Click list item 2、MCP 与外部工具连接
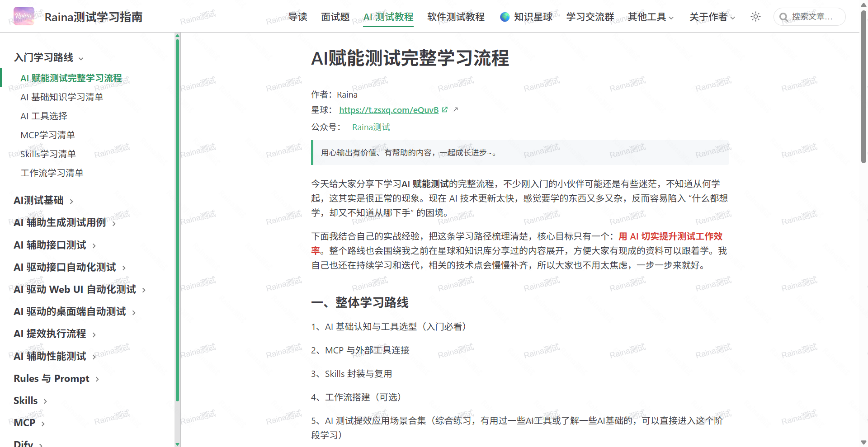The image size is (868, 447). pyautogui.click(x=360, y=350)
